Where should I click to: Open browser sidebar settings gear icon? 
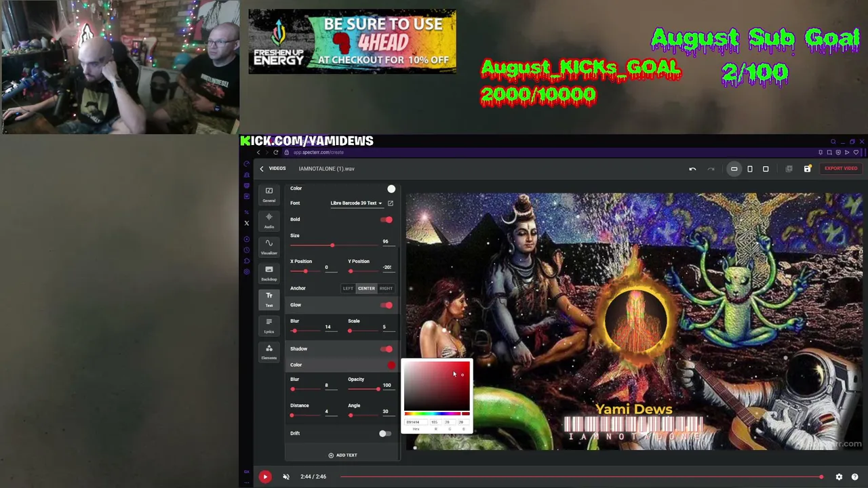(247, 272)
